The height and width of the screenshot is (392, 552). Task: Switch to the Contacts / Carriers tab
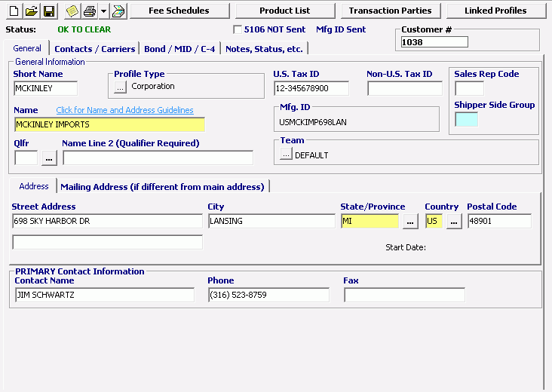[95, 49]
